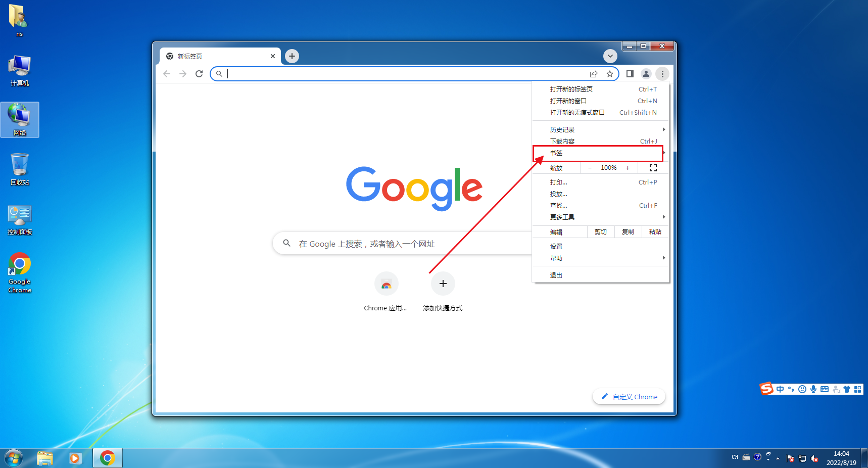Open 下载内容 from the menu
The width and height of the screenshot is (868, 468).
point(601,142)
